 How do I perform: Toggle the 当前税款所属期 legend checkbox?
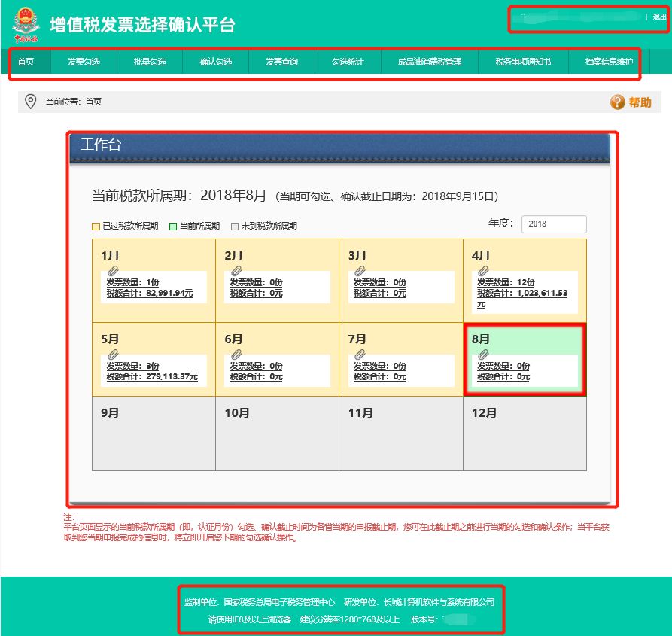(x=173, y=225)
